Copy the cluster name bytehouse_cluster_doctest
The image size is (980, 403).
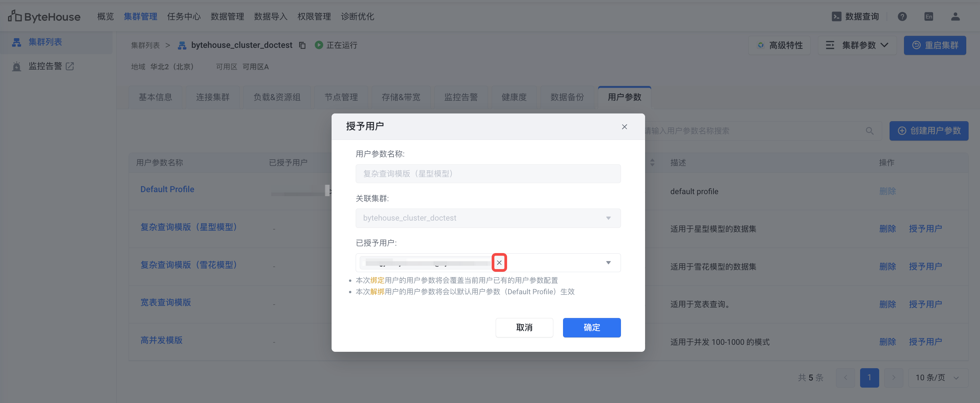click(x=302, y=45)
